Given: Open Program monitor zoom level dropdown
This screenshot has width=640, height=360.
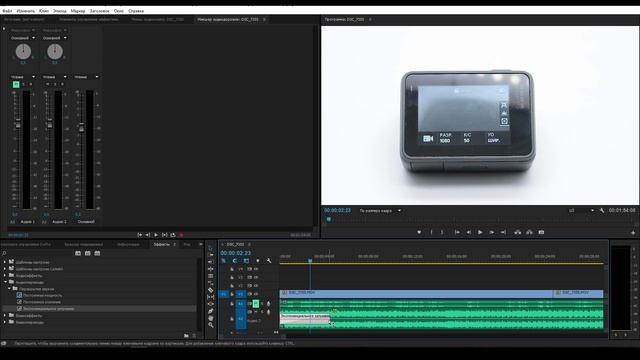Looking at the screenshot, I should 380,211.
